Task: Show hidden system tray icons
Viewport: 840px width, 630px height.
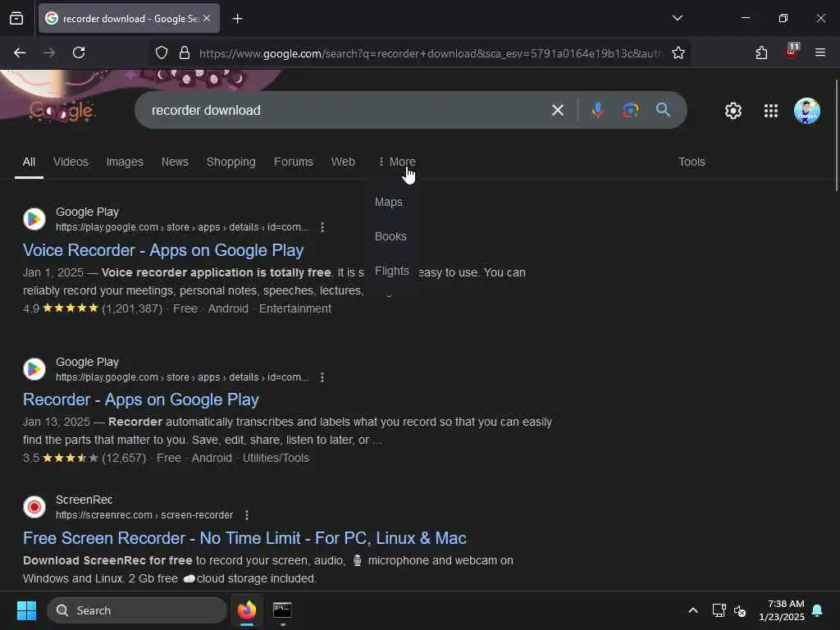Action: (692, 610)
